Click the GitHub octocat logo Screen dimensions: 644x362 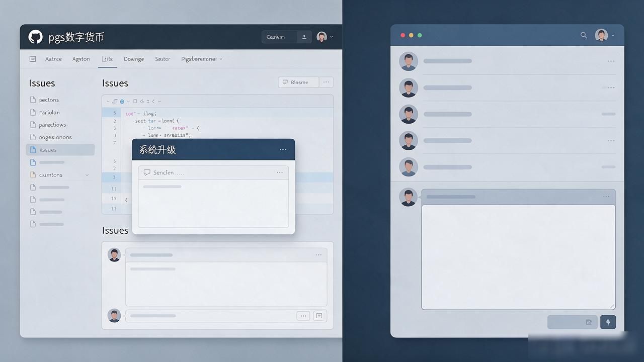35,37
